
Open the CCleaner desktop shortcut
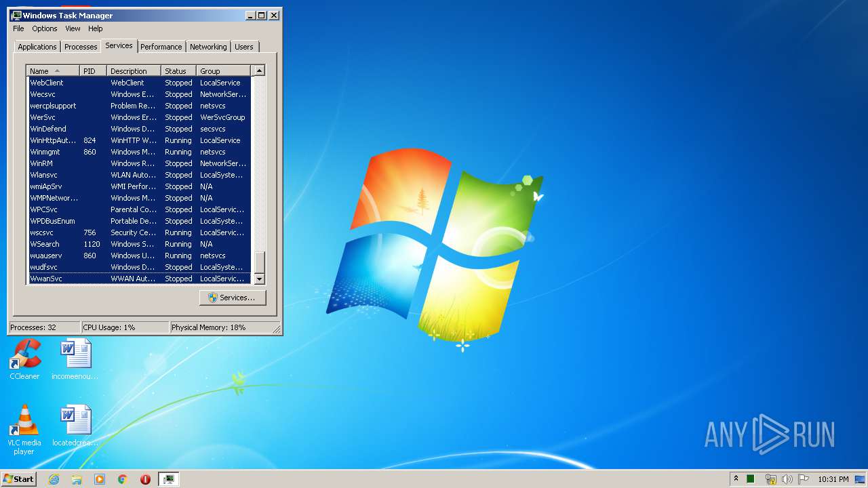24,359
